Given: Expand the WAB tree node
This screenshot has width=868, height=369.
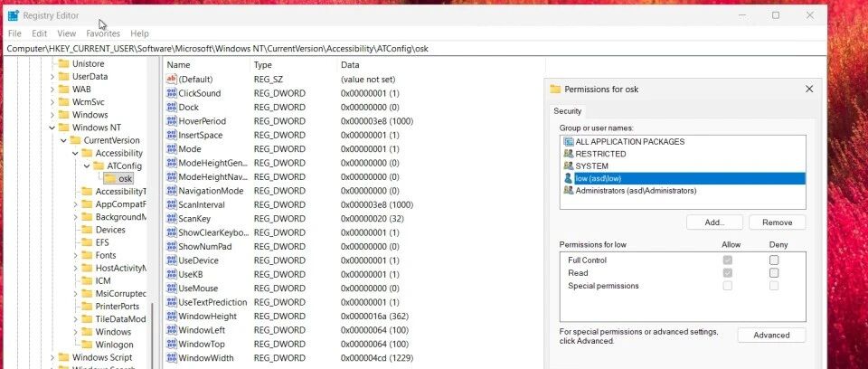Looking at the screenshot, I should (52, 90).
